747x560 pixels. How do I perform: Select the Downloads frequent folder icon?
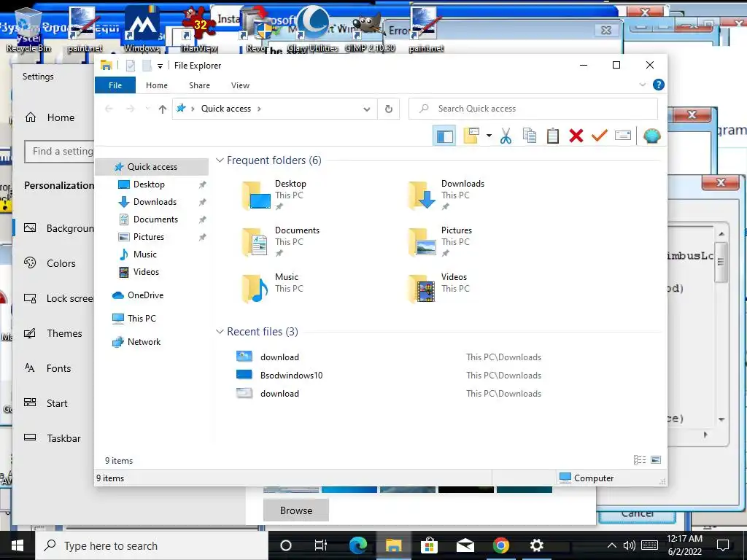tap(422, 195)
